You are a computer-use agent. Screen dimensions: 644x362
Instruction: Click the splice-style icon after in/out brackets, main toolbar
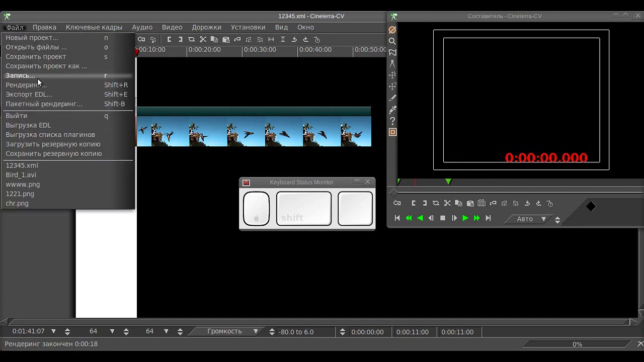point(191,39)
